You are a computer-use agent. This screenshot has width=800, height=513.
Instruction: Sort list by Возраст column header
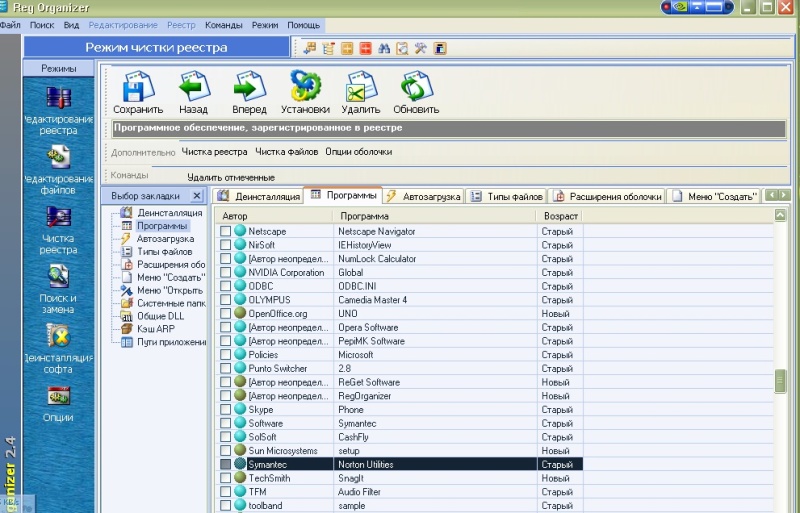(x=560, y=216)
